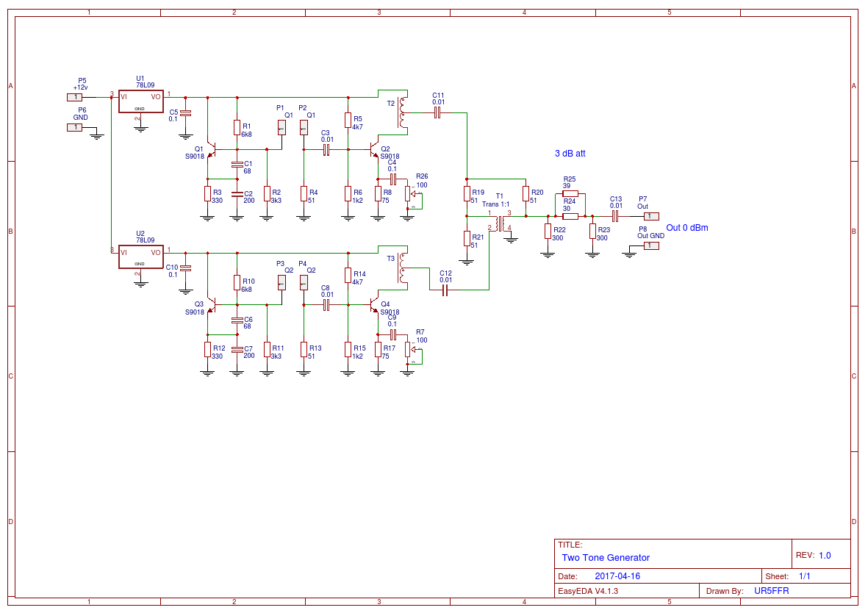Select the U1 78L09 voltage regulator
868x613 pixels.
click(x=140, y=101)
